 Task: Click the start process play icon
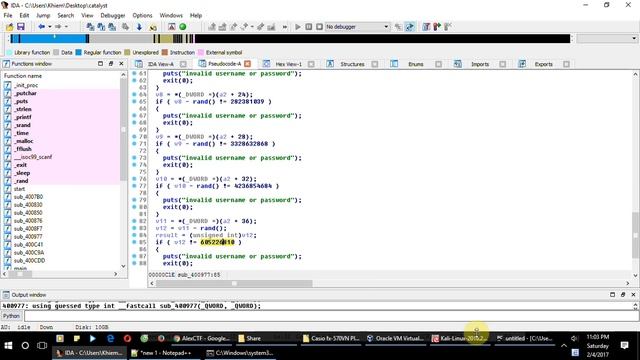[298, 27]
